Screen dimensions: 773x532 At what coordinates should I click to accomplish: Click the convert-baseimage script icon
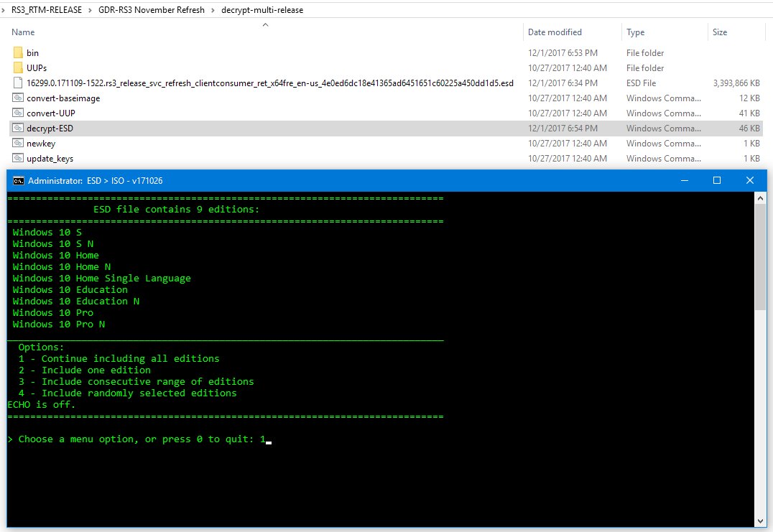18,98
